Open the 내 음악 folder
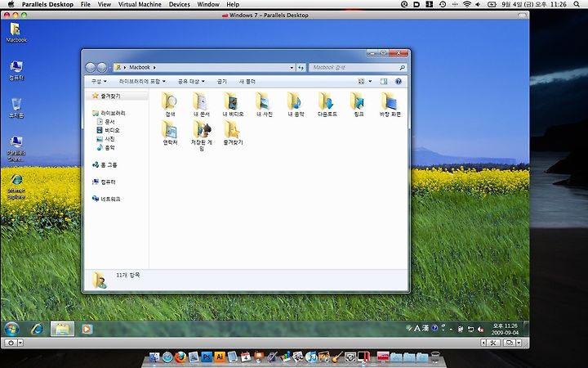The image size is (588, 368). point(296,105)
